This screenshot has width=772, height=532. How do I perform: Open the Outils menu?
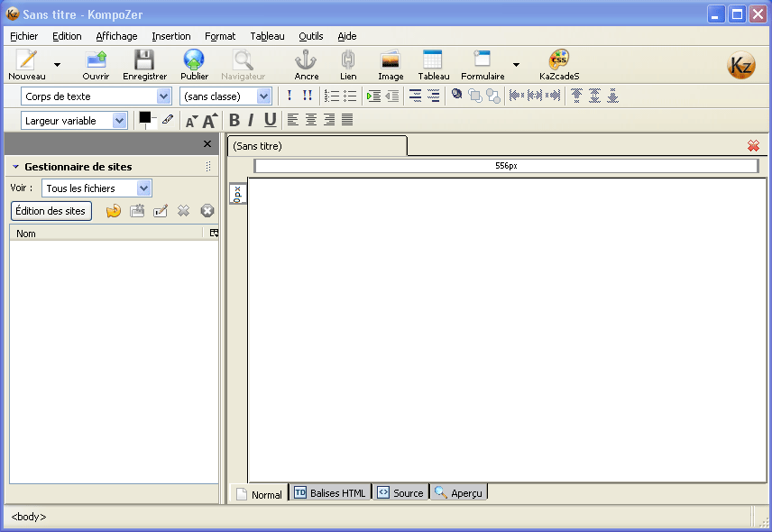pos(310,36)
